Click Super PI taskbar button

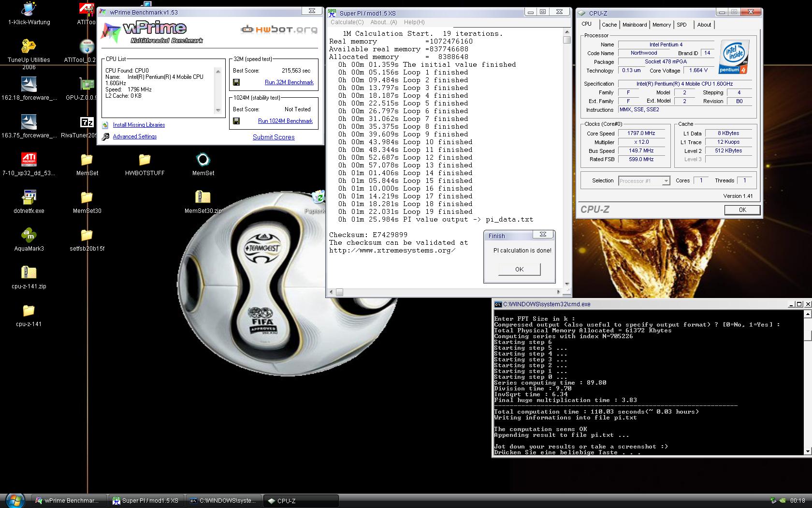146,501
